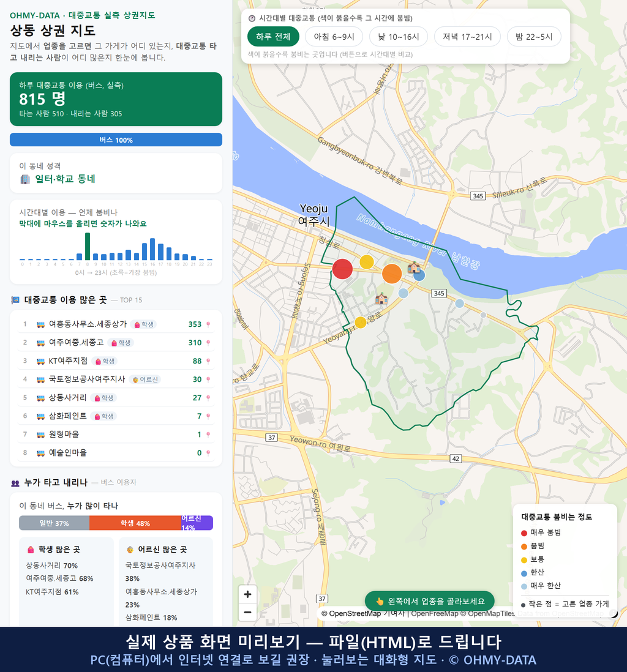Click the map pin for 상동사거리 row
The height and width of the screenshot is (672, 627).
click(208, 398)
